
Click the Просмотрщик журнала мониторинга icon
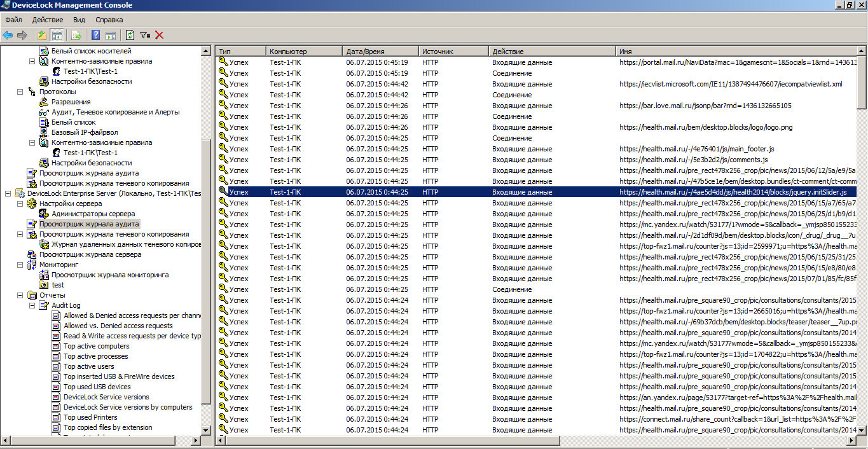[x=44, y=275]
